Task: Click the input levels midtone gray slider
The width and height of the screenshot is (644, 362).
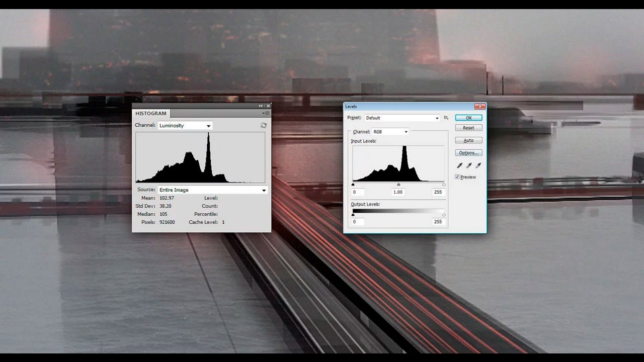Action: [x=398, y=185]
